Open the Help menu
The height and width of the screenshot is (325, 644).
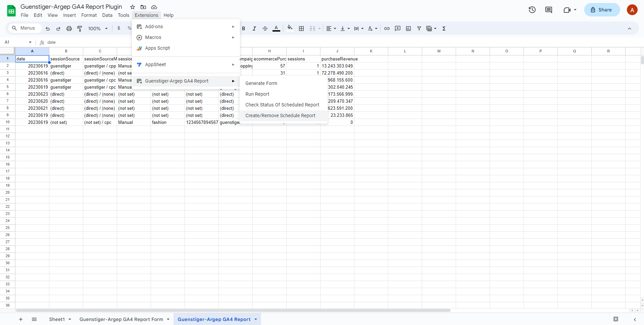point(168,15)
